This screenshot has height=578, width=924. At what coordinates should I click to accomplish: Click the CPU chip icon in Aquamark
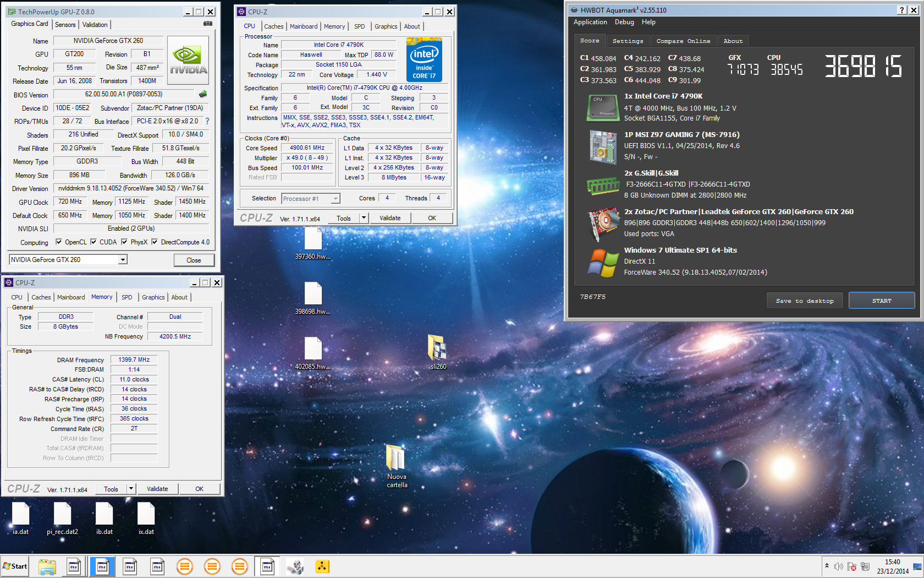pos(603,107)
